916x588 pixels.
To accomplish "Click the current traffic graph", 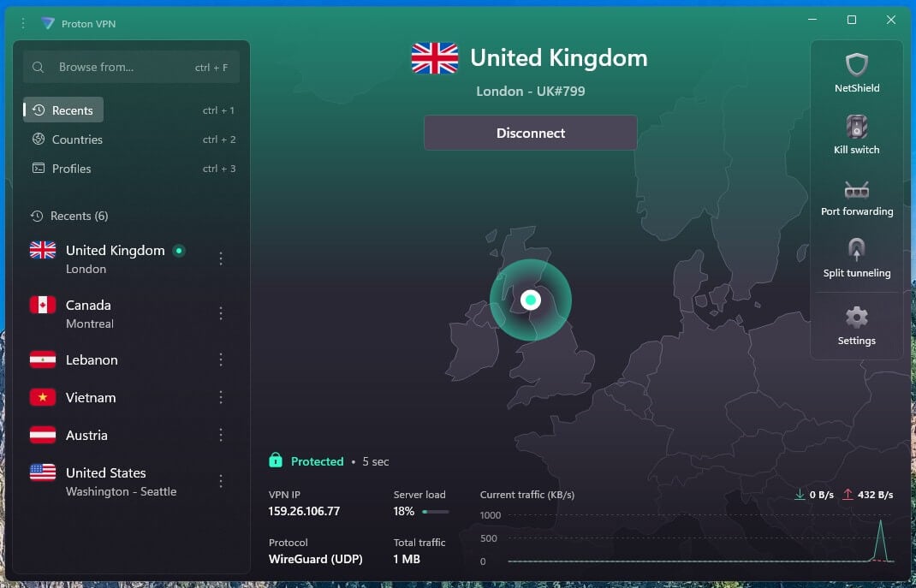I will (x=700, y=538).
